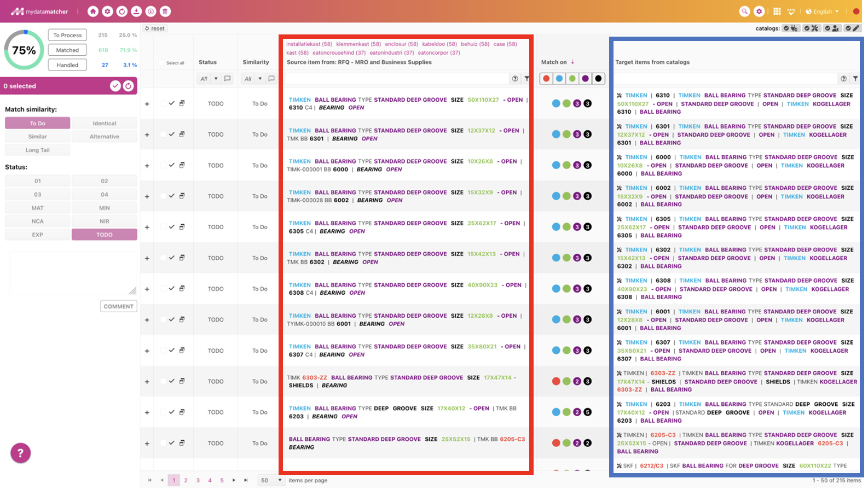The width and height of the screenshot is (868, 490).
Task: Open the info icon in top toolbar
Action: 151,11
